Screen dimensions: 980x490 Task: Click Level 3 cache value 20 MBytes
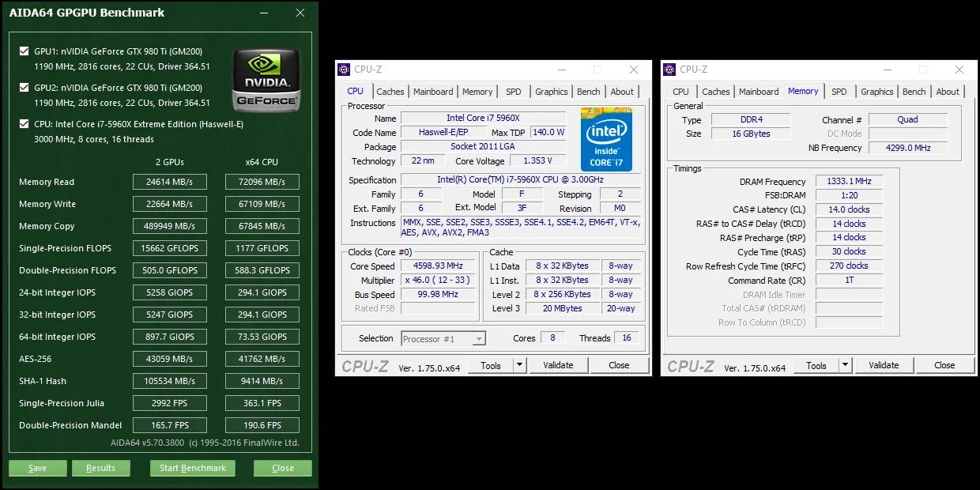(x=563, y=309)
